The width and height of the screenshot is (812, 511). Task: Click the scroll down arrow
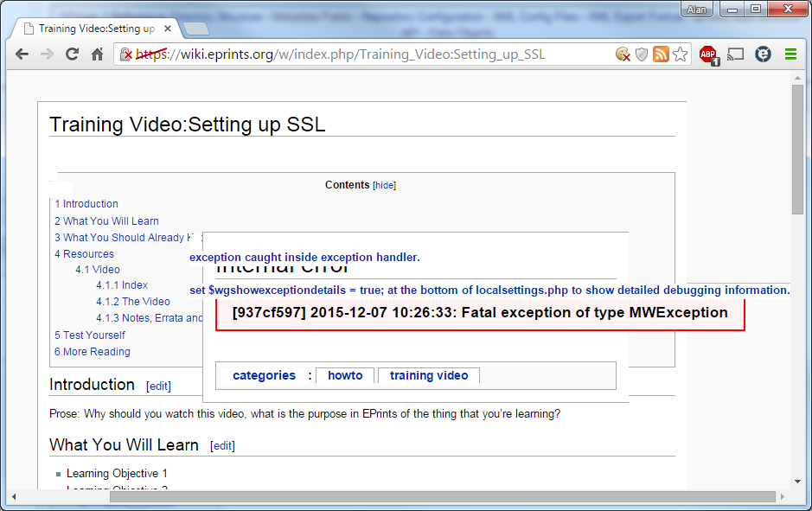(x=797, y=482)
